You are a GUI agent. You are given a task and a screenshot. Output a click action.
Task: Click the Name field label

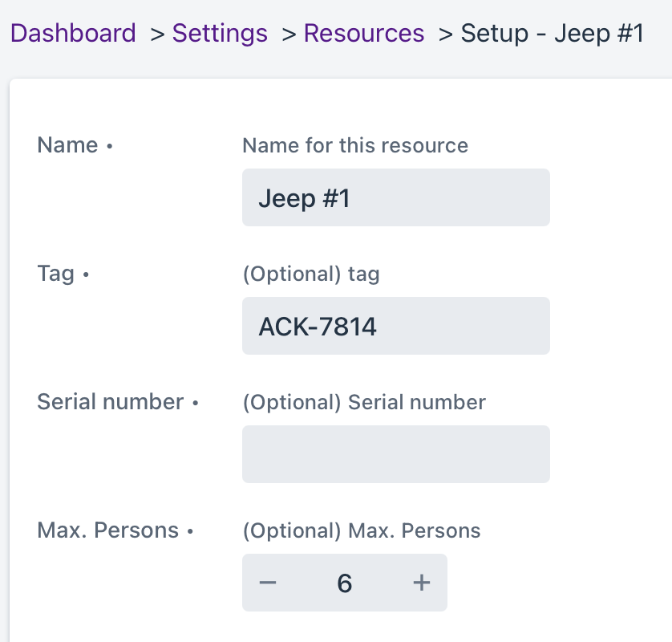[x=67, y=145]
